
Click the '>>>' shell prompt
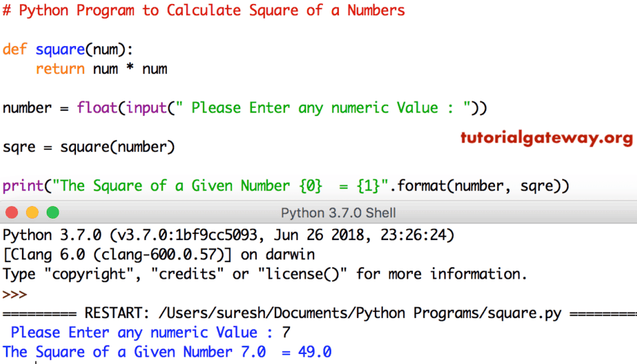(15, 294)
